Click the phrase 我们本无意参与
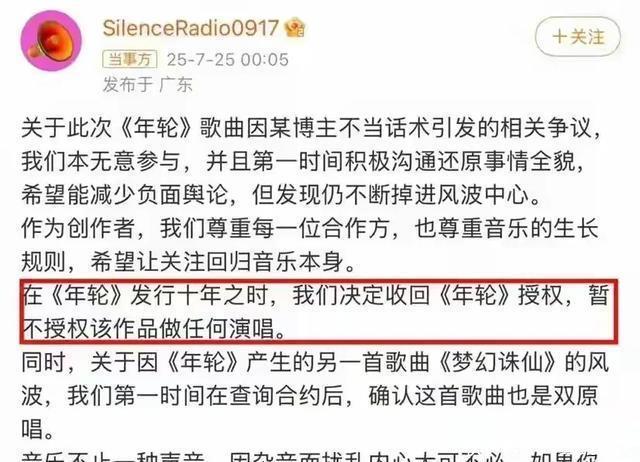The width and height of the screenshot is (640, 462). coord(100,161)
